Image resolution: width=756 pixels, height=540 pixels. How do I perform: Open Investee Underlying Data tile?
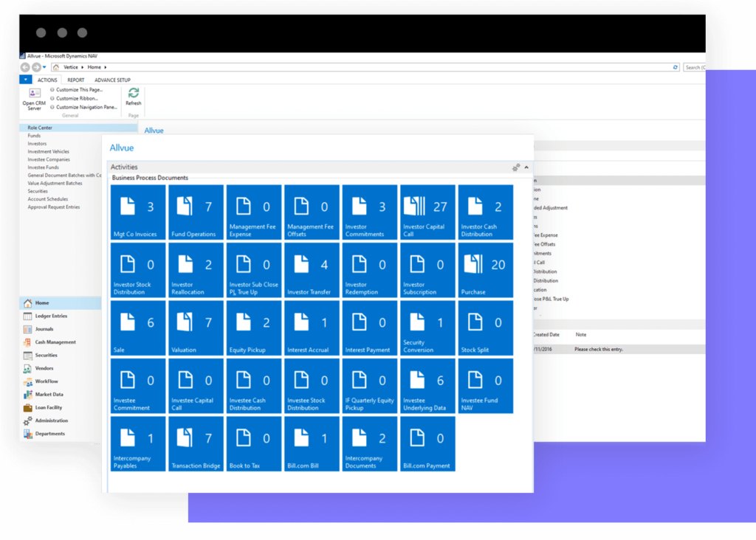[x=427, y=385]
